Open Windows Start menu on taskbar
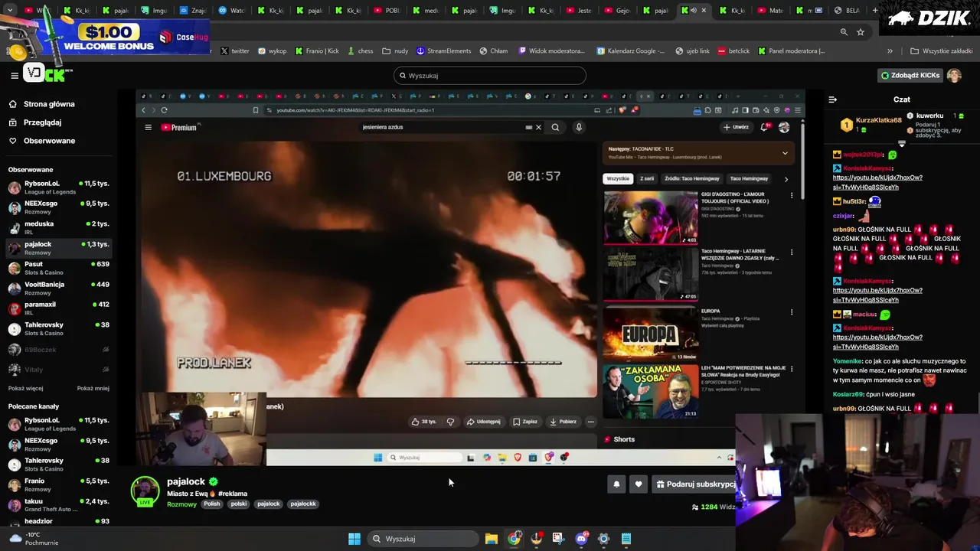 (x=354, y=539)
